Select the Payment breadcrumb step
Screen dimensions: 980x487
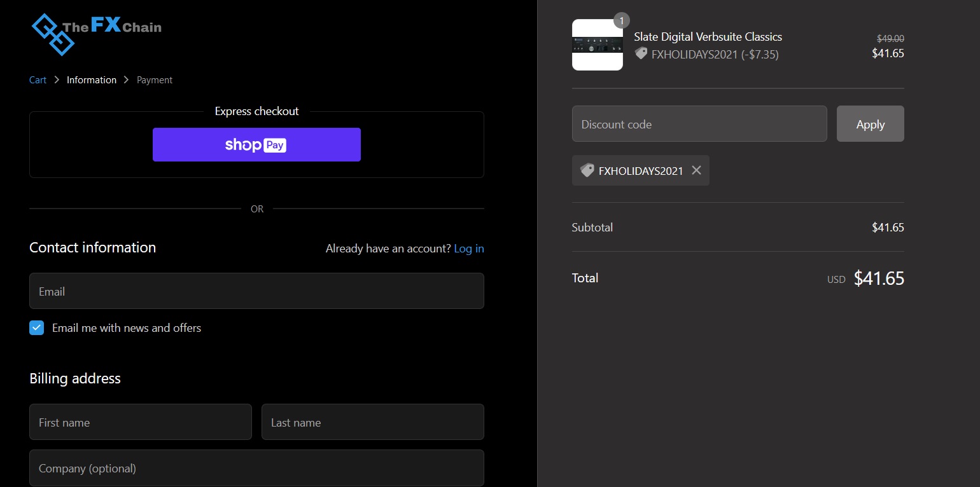pos(155,80)
